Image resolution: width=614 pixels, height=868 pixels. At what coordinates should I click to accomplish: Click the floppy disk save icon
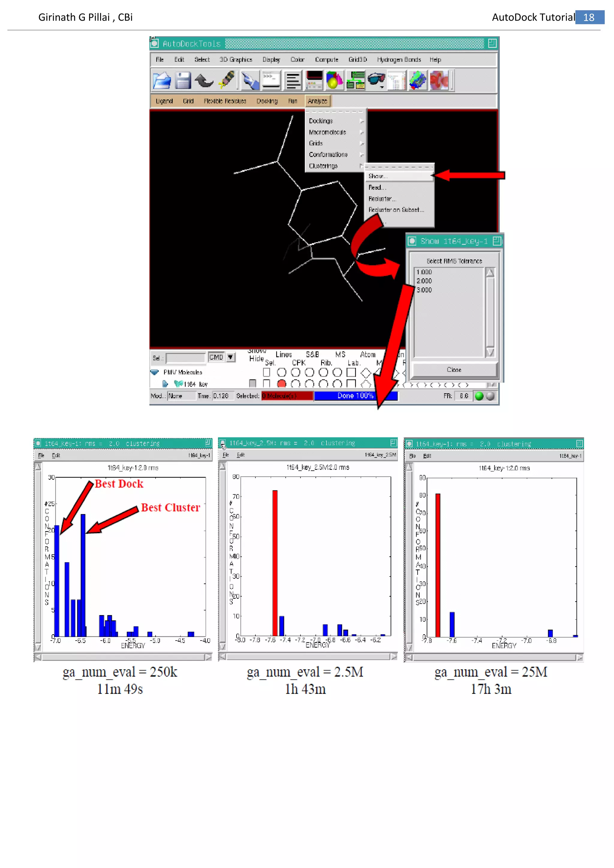point(183,81)
